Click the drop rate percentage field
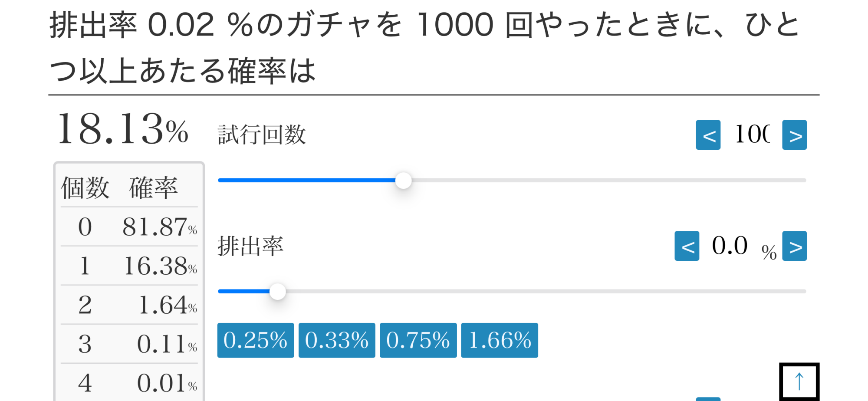Image resolution: width=868 pixels, height=401 pixels. [730, 246]
